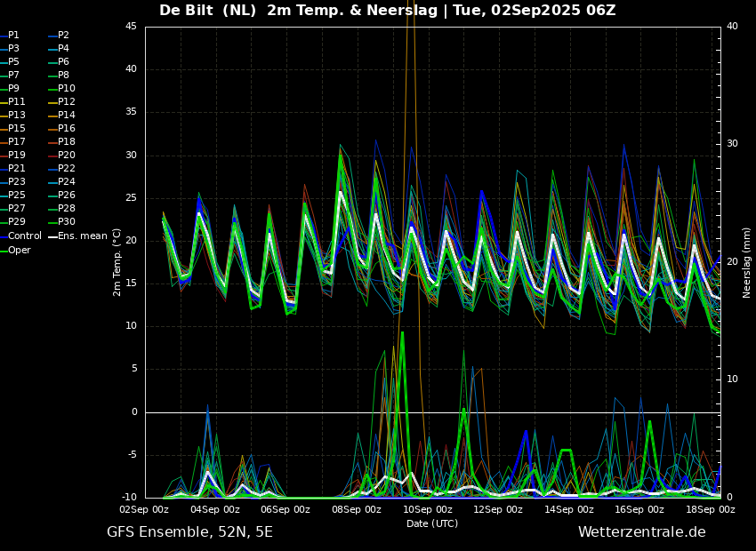Click the GFS Ensemble, 52N, 5E caption
This screenshot has height=551, width=756.
(x=189, y=532)
